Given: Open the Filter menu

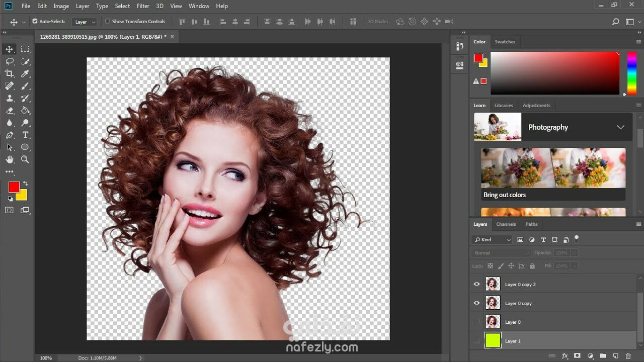Looking at the screenshot, I should tap(143, 6).
